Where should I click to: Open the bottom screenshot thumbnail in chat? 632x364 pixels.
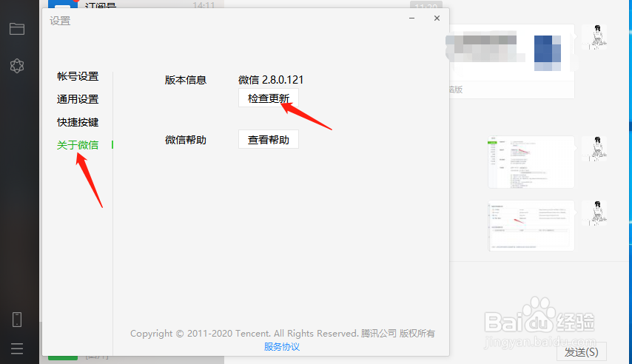(531, 226)
